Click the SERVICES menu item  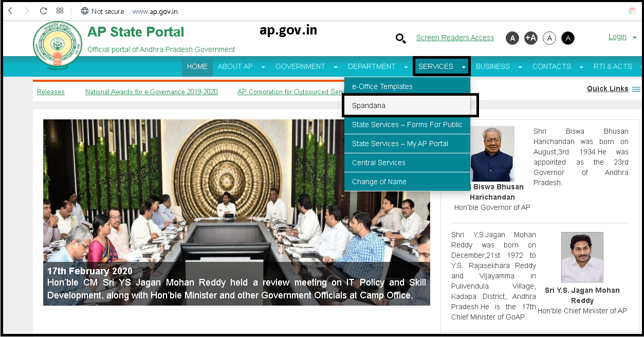(x=436, y=66)
